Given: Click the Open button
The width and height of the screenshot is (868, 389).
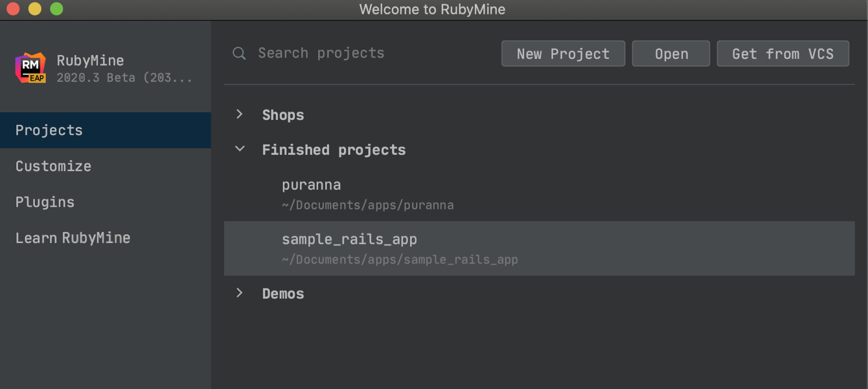Looking at the screenshot, I should point(671,54).
